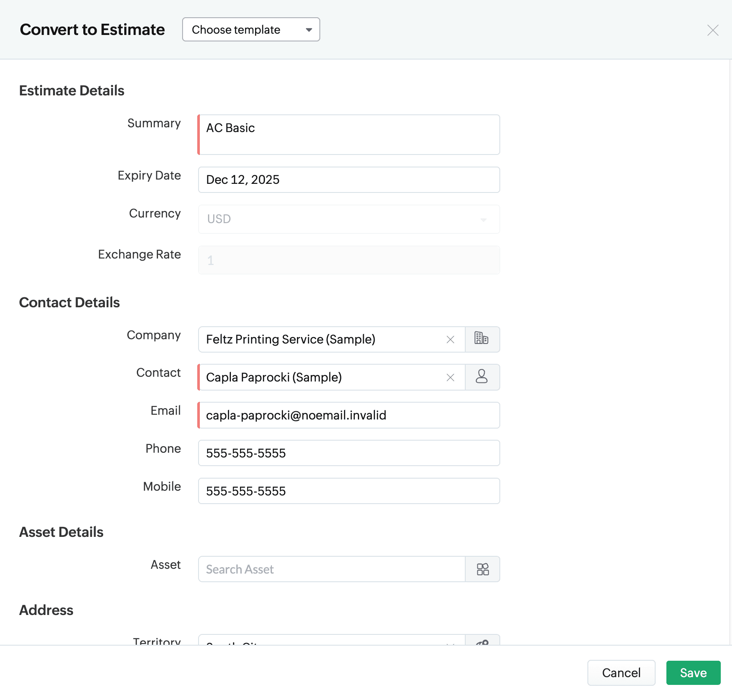Save the estimate
Image resolution: width=732 pixels, height=700 pixels.
693,673
